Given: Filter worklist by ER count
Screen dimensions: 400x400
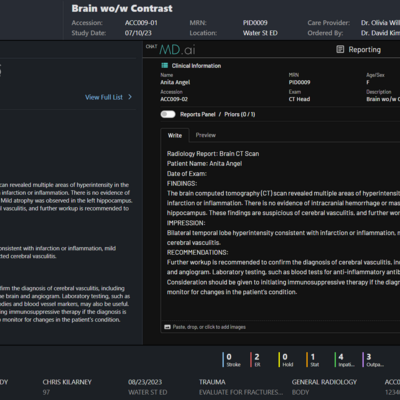Looking at the screenshot, I should point(256,360).
